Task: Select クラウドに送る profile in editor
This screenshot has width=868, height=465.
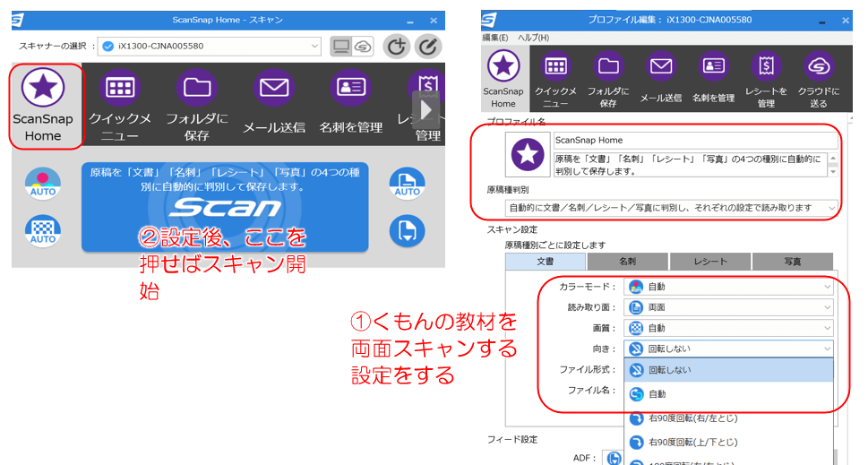Action: (x=818, y=79)
